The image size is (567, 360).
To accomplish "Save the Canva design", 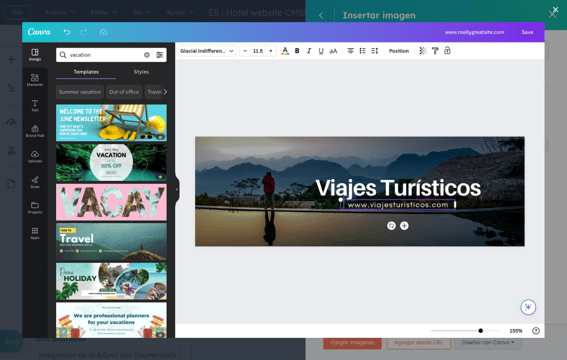I will (527, 32).
